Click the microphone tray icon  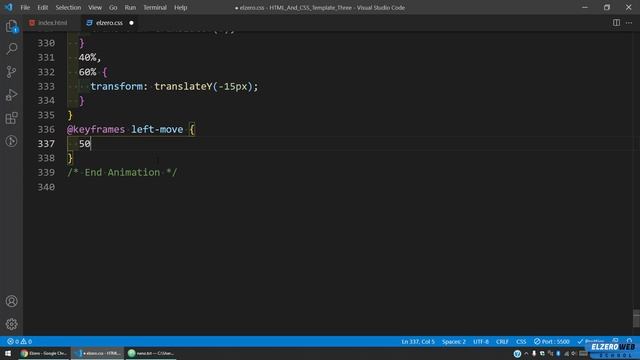click(x=534, y=353)
